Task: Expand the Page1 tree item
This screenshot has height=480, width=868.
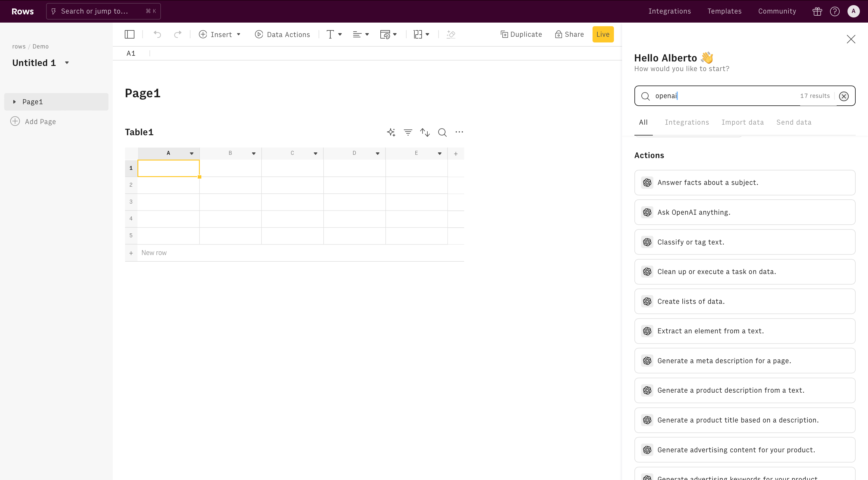Action: 14,102
